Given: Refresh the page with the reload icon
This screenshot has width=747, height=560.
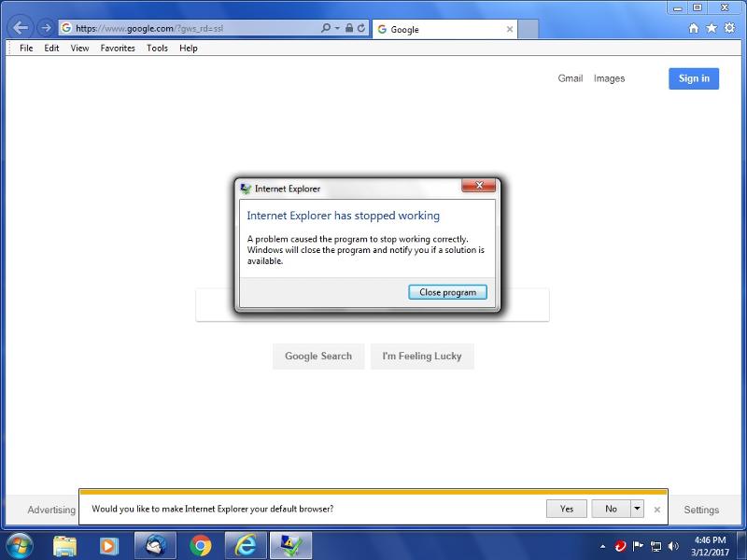Looking at the screenshot, I should (361, 28).
